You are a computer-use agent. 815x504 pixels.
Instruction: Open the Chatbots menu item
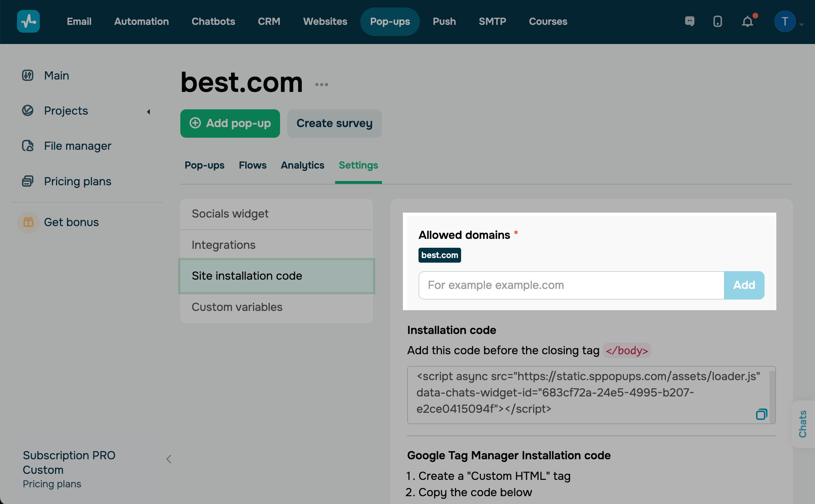(213, 21)
